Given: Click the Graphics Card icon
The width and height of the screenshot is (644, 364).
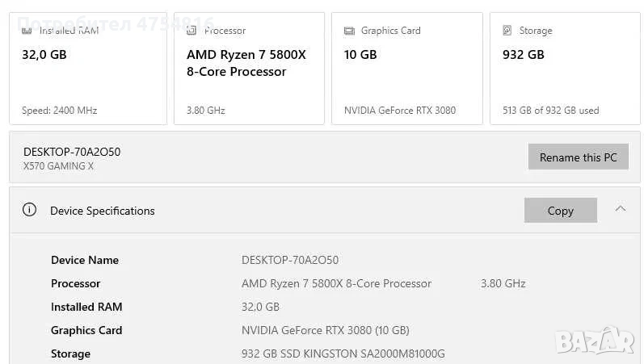Looking at the screenshot, I should [349, 31].
